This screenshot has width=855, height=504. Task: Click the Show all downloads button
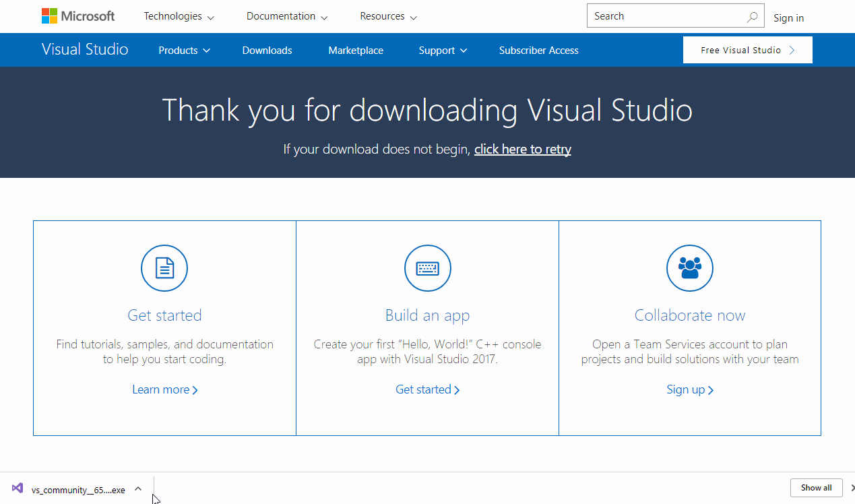pyautogui.click(x=816, y=487)
